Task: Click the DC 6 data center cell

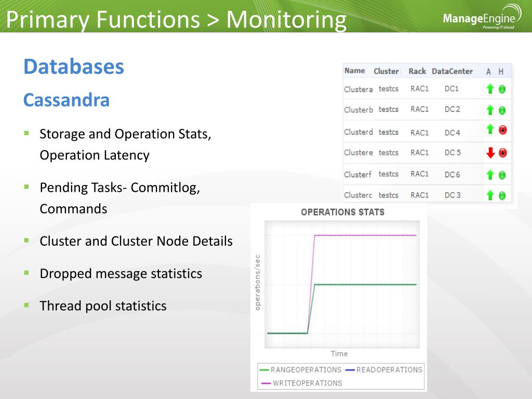Action: pos(453,175)
